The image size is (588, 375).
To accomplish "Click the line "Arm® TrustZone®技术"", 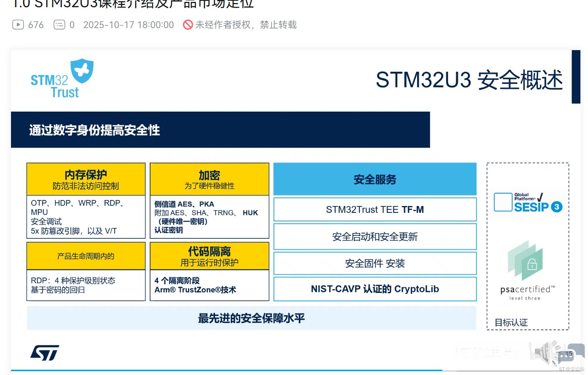I will point(195,290).
